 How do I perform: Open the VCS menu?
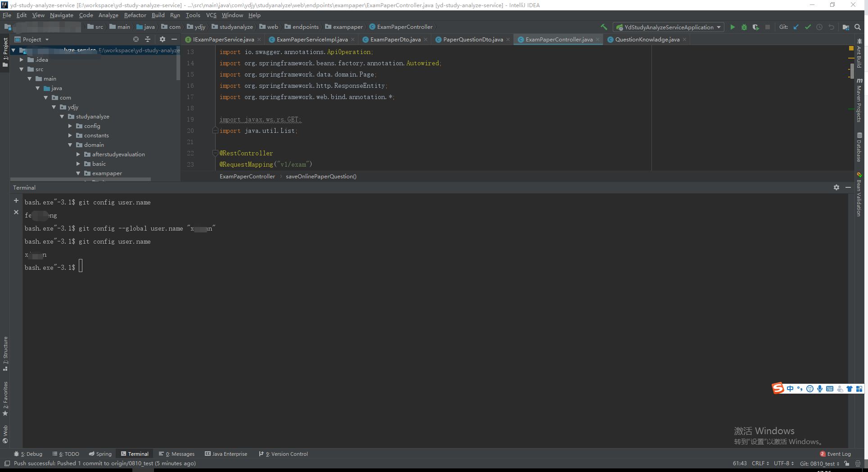(211, 15)
